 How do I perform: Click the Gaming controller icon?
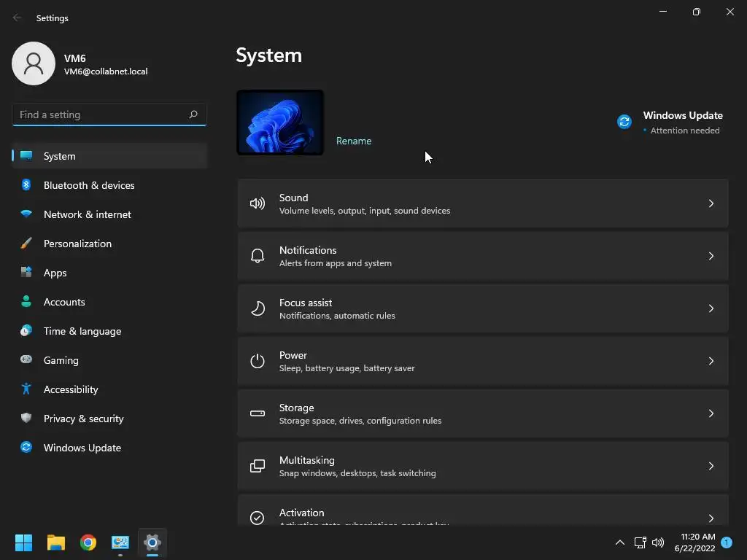[x=26, y=359]
